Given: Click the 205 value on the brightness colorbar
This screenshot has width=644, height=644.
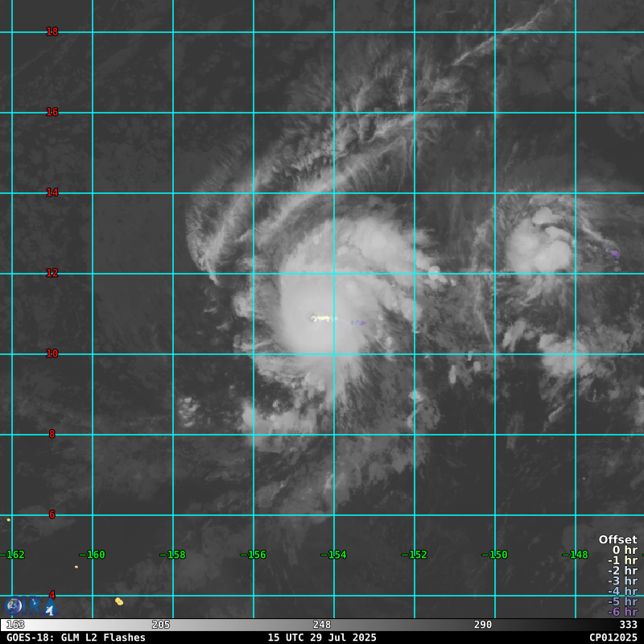Looking at the screenshot, I should point(161,625).
